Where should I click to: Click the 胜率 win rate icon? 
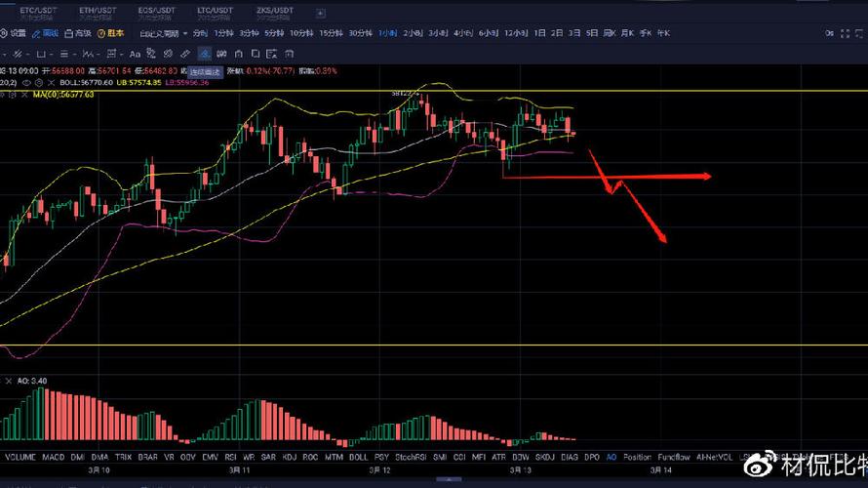point(110,33)
